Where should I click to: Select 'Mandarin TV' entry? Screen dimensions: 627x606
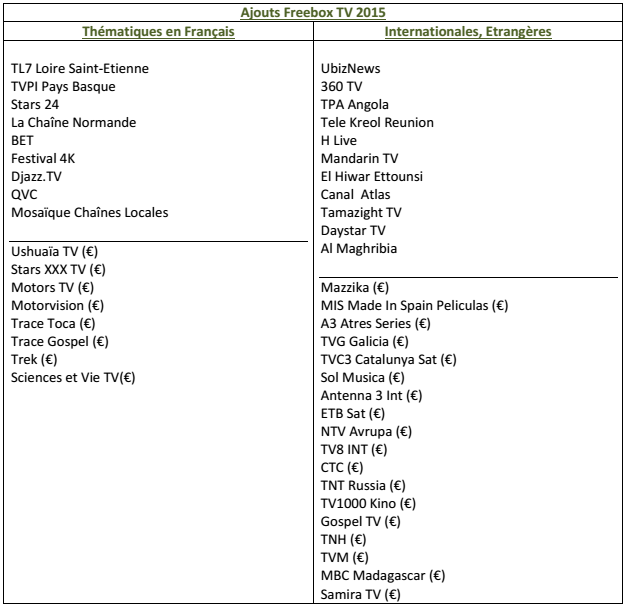click(x=359, y=158)
